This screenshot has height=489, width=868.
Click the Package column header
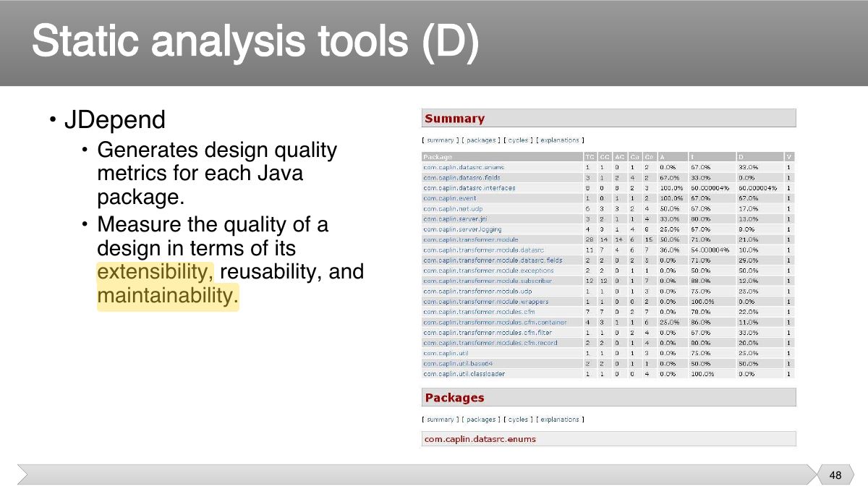point(502,156)
